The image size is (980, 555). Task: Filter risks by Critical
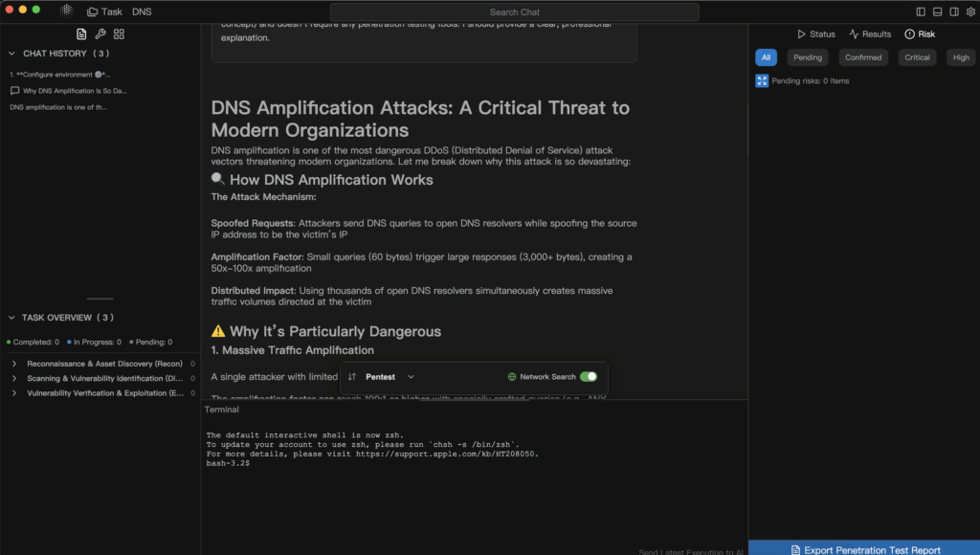[917, 57]
